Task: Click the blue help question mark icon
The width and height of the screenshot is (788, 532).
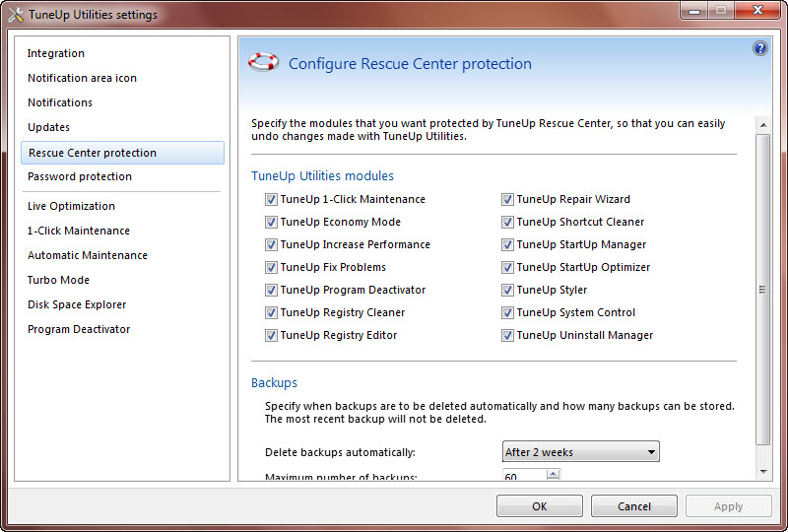Action: [x=759, y=48]
